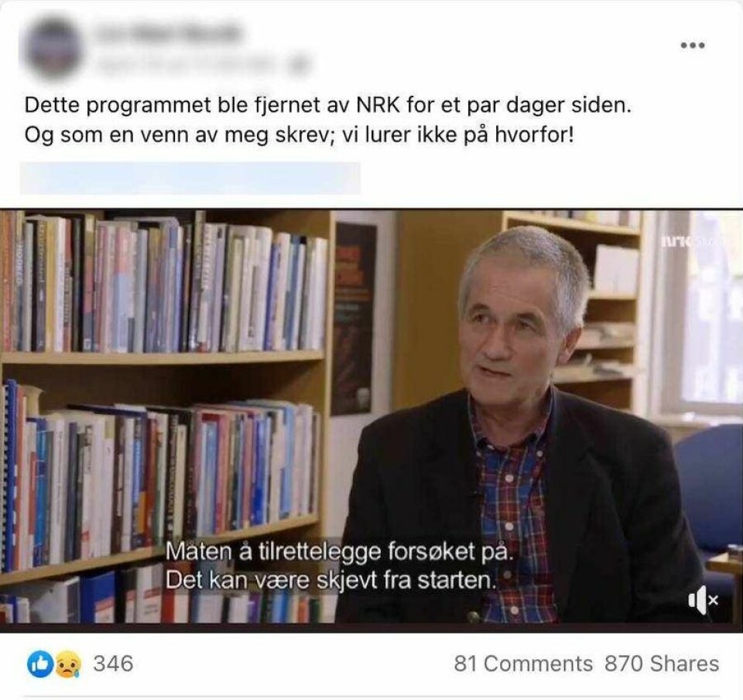Open the 81 Comments link
743x700 pixels.
pos(523,664)
